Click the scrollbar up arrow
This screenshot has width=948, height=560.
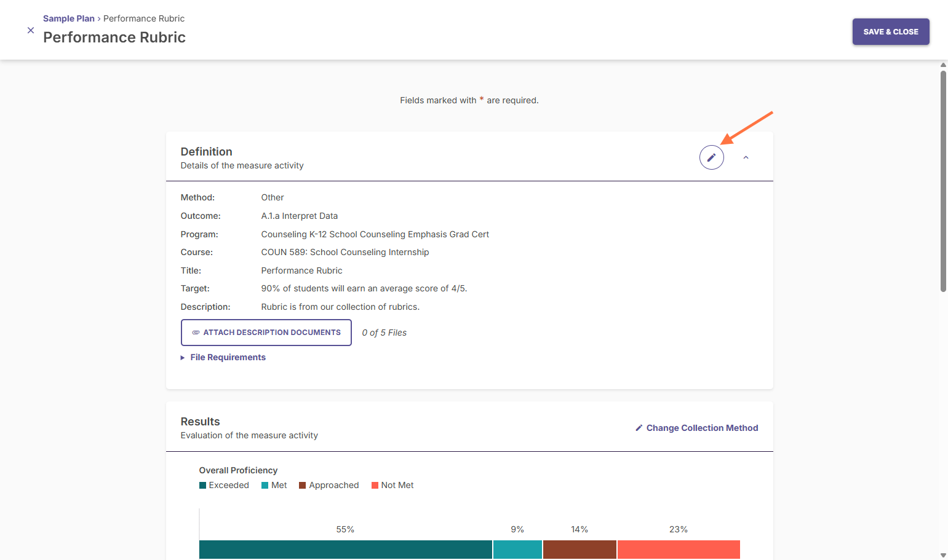pyautogui.click(x=943, y=65)
